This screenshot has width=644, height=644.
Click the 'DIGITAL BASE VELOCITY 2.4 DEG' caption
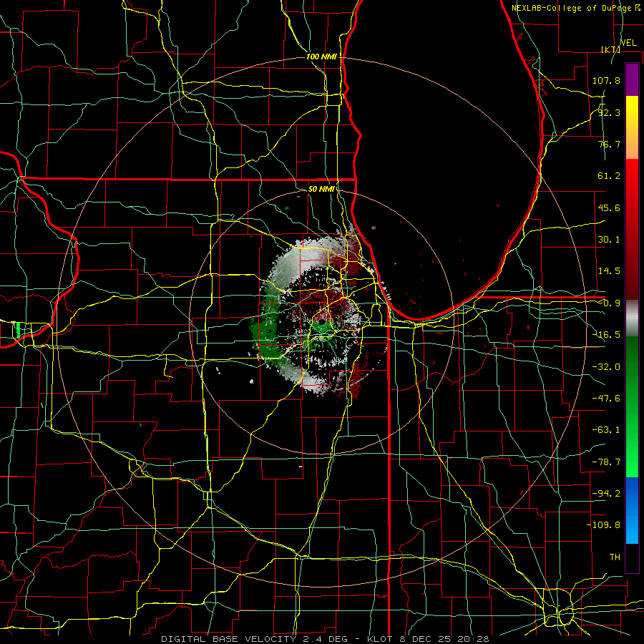click(254, 639)
